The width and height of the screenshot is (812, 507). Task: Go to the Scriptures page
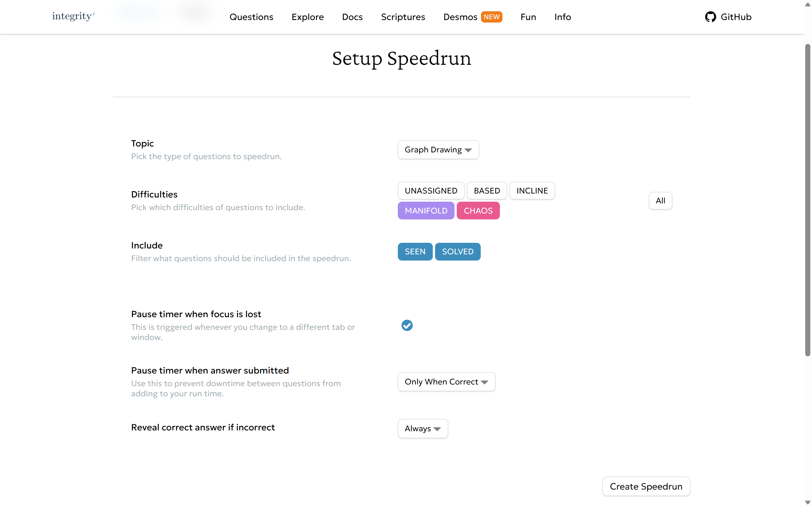pos(403,17)
